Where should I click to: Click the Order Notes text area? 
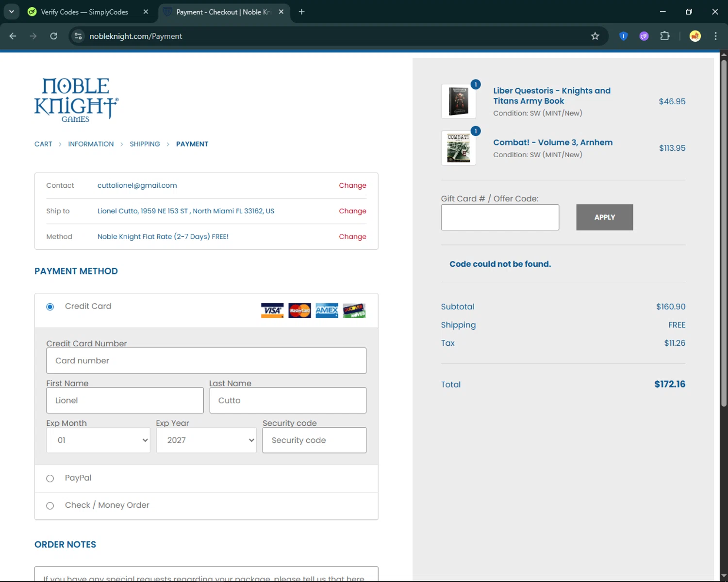pos(206,574)
